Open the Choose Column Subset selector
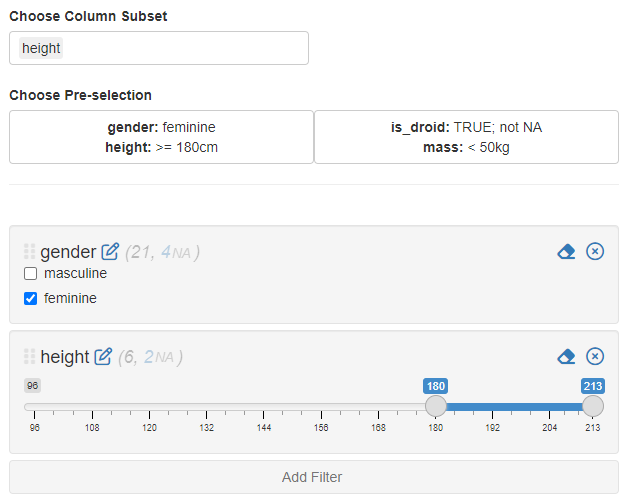The image size is (628, 503). pyautogui.click(x=180, y=48)
